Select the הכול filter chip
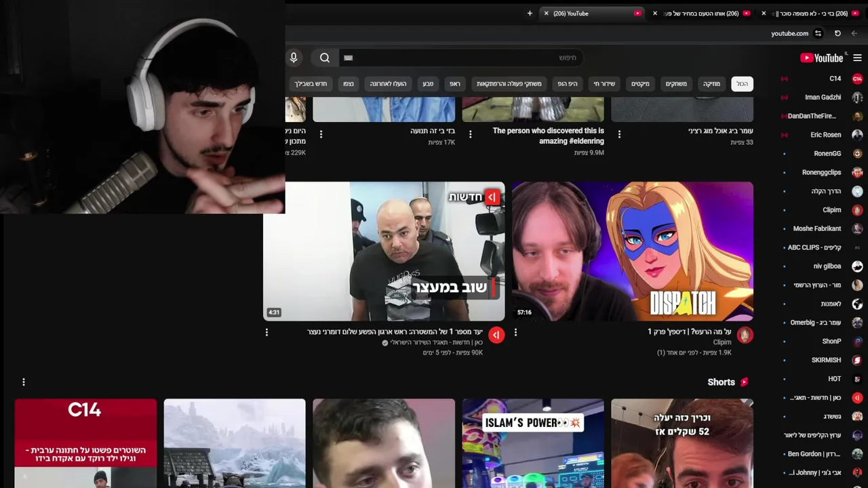868x488 pixels. 742,84
